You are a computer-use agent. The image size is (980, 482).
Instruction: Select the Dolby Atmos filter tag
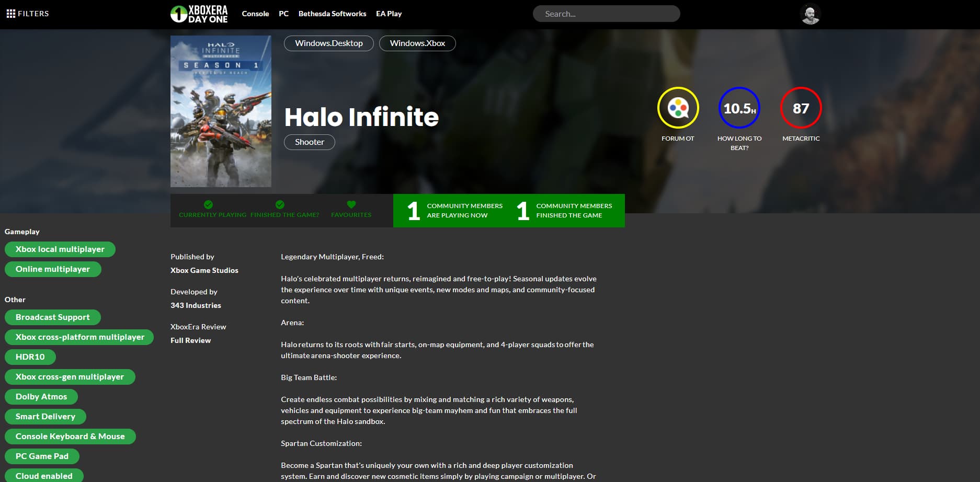[41, 397]
